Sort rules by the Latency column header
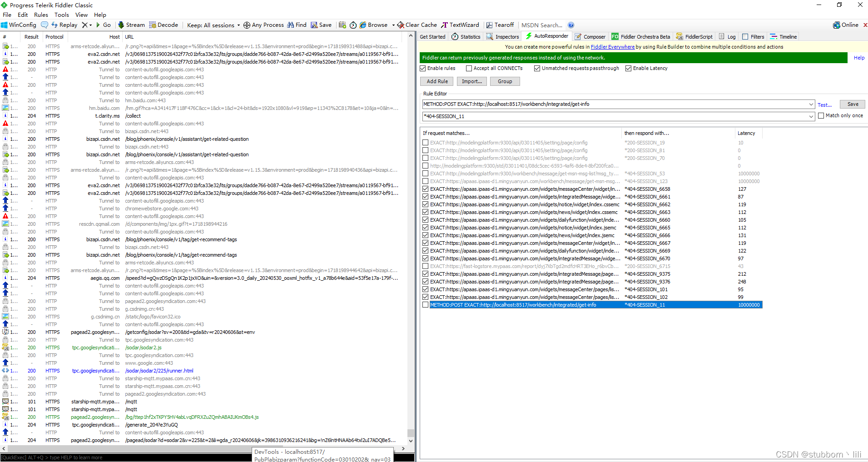This screenshot has height=462, width=868. pyautogui.click(x=749, y=133)
